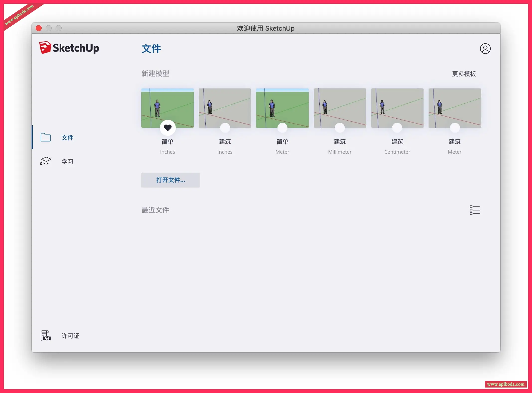Favorite the 建筑 Inches template
Image resolution: width=532 pixels, height=393 pixels.
(x=225, y=128)
